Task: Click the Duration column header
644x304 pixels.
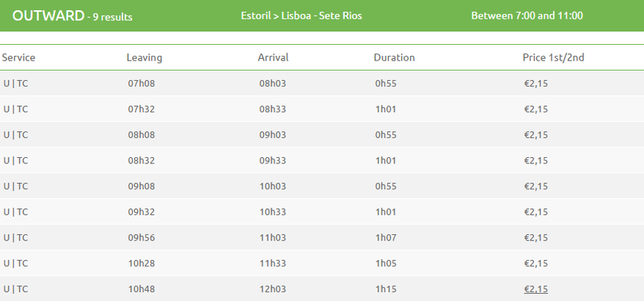Action: coord(394,57)
